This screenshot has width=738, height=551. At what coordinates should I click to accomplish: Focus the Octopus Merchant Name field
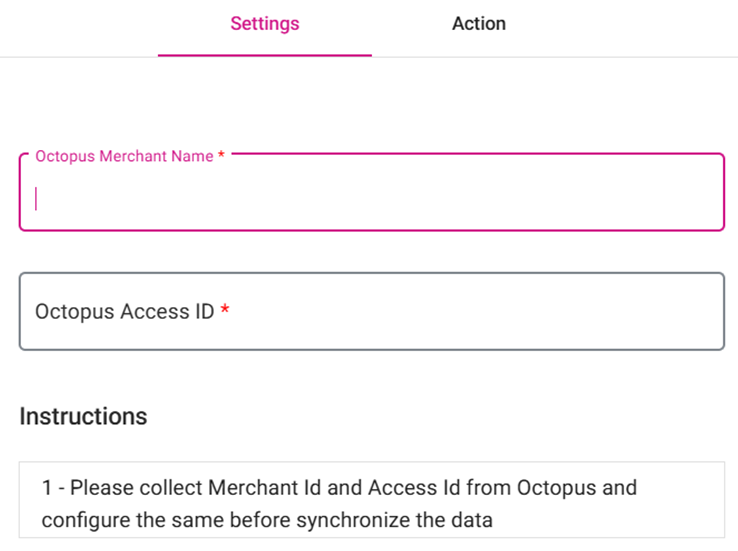370,198
